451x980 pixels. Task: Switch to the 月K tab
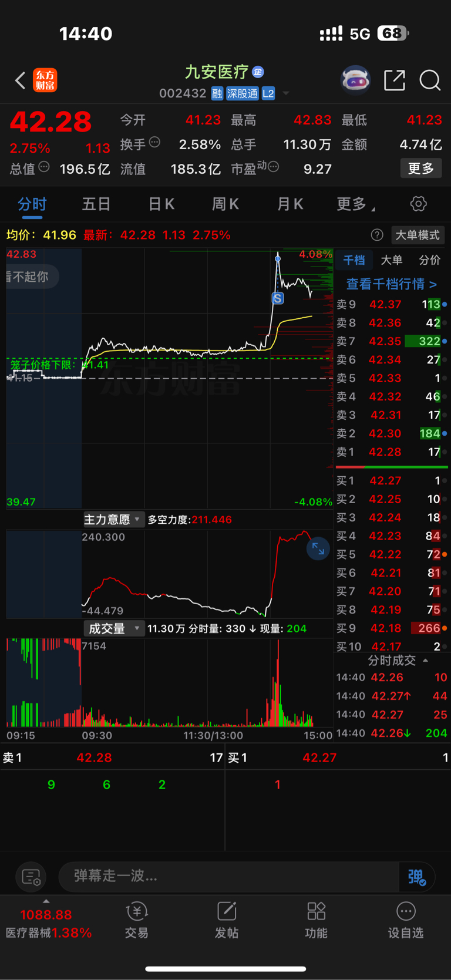(290, 204)
